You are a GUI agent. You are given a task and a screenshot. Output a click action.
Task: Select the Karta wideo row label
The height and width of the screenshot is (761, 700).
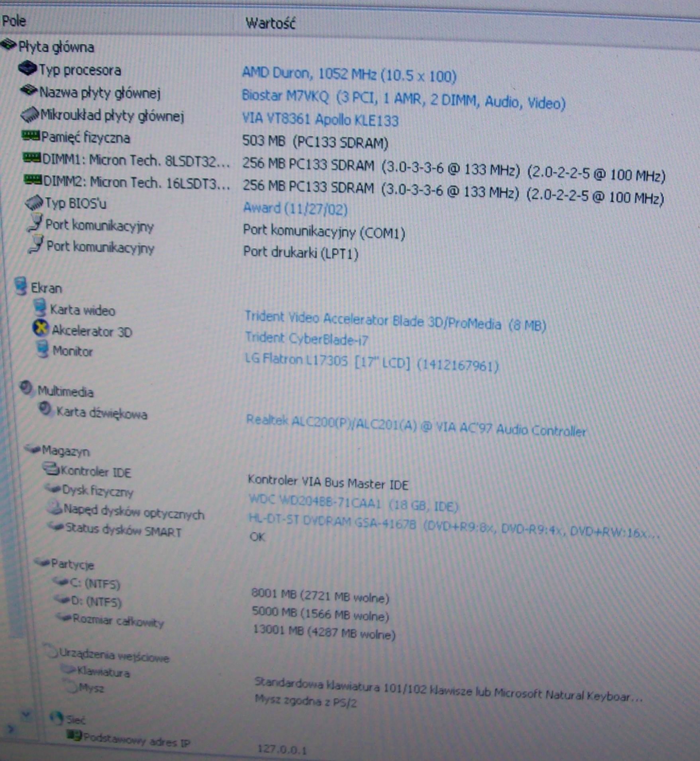[x=82, y=310]
